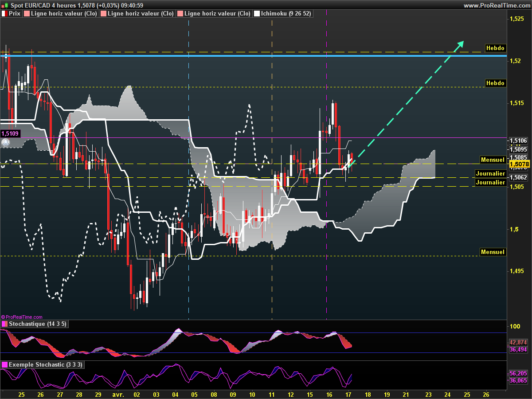Click the Journalier label just above 1,505
Viewport: 532px width, 399px height.
click(x=491, y=183)
